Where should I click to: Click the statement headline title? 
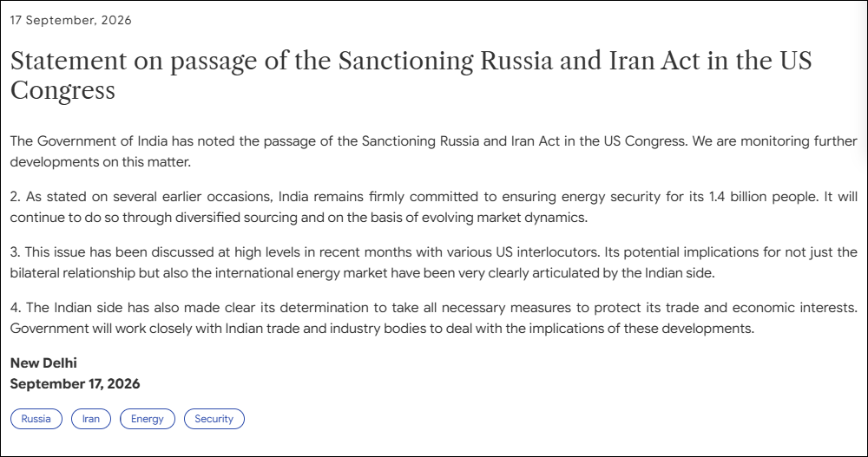click(x=411, y=75)
